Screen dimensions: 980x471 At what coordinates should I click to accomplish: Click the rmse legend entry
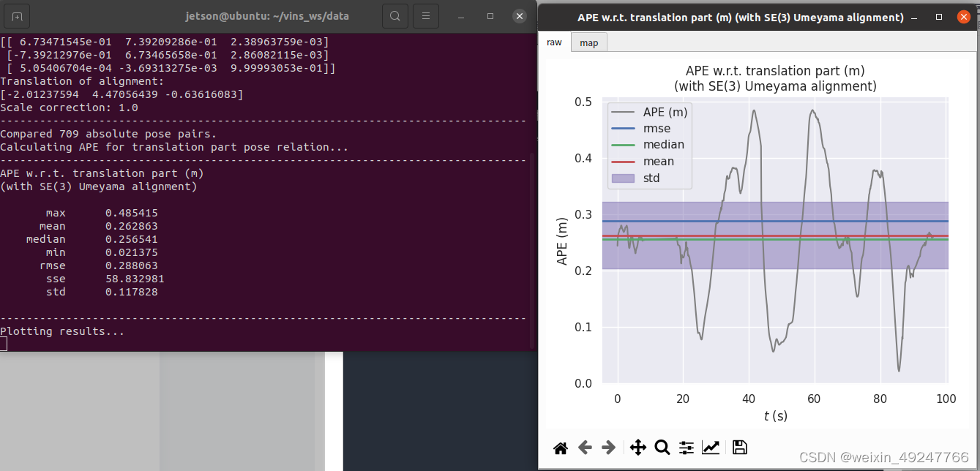pyautogui.click(x=643, y=129)
